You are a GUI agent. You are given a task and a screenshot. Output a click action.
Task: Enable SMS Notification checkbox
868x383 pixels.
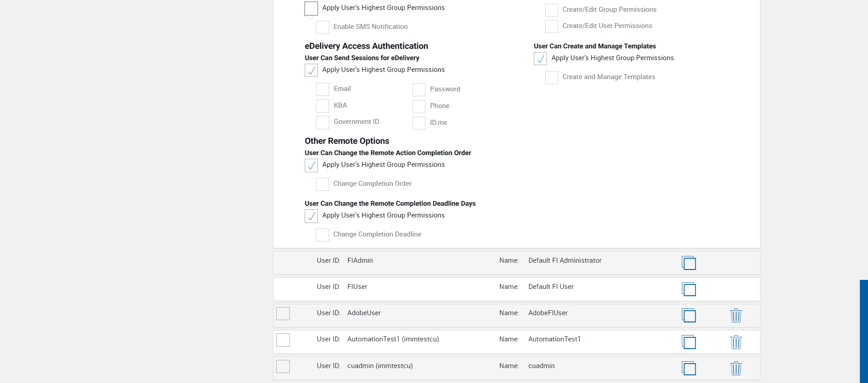click(322, 27)
